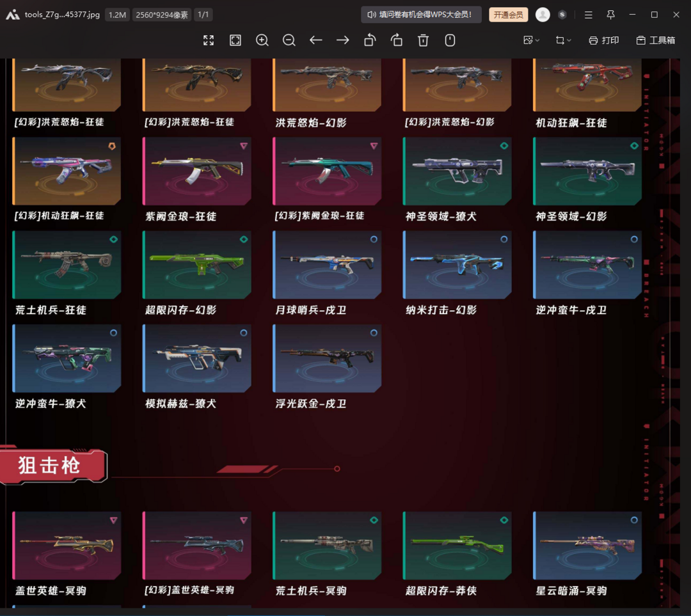Open the picture edit dropdown
This screenshot has height=616, width=691.
coord(531,40)
